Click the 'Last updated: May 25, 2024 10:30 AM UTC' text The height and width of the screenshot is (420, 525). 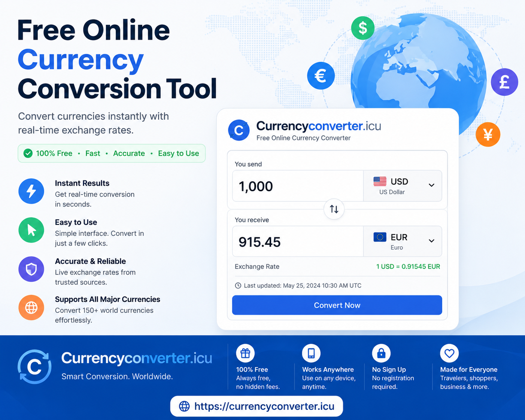pyautogui.click(x=303, y=286)
